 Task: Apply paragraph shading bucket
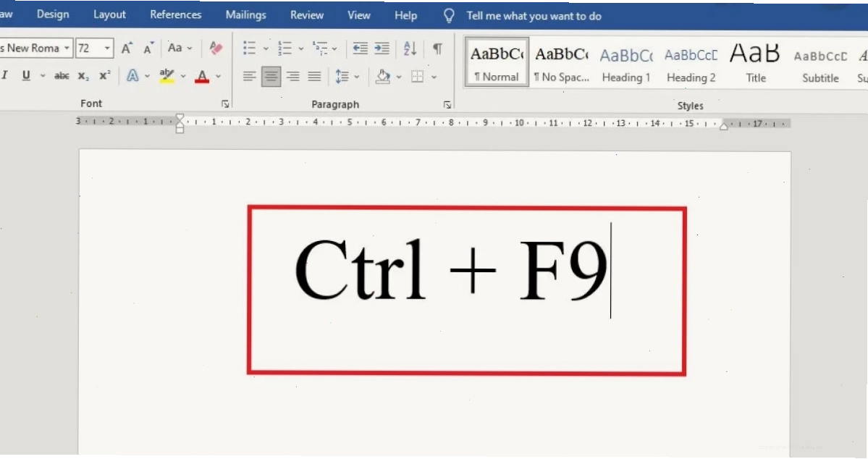[382, 77]
